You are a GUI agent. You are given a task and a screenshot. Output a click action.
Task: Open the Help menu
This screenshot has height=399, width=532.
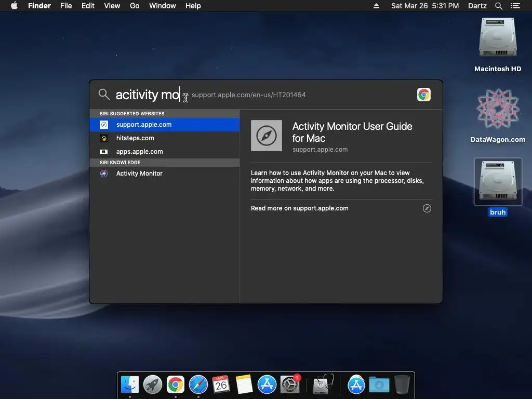(193, 6)
